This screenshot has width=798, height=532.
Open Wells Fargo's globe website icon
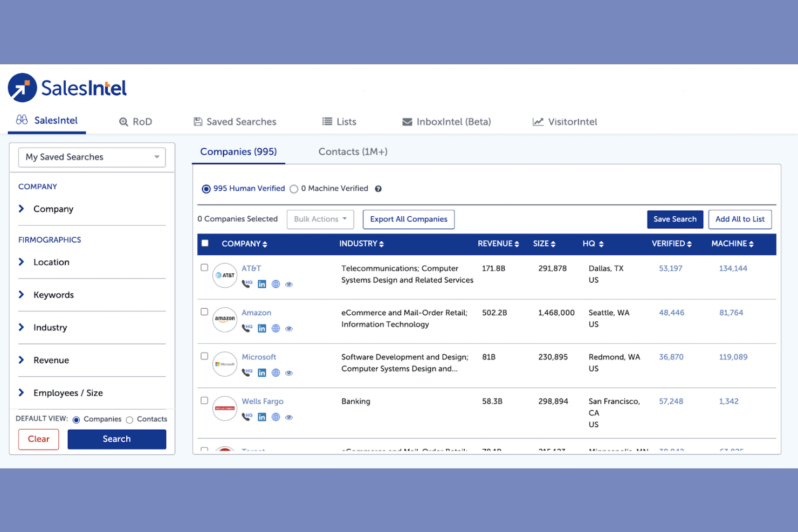click(276, 417)
